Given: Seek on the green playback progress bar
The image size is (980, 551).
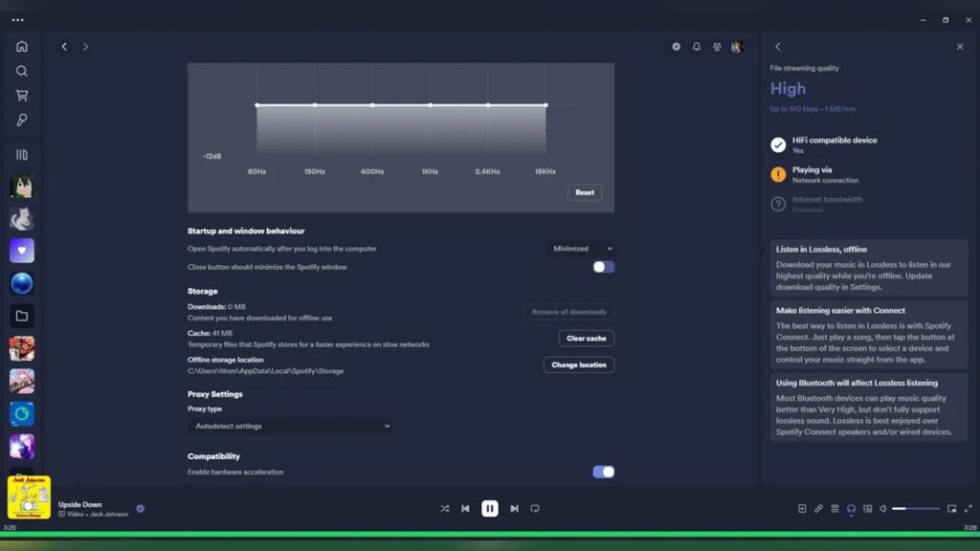Looking at the screenshot, I should click(x=490, y=534).
